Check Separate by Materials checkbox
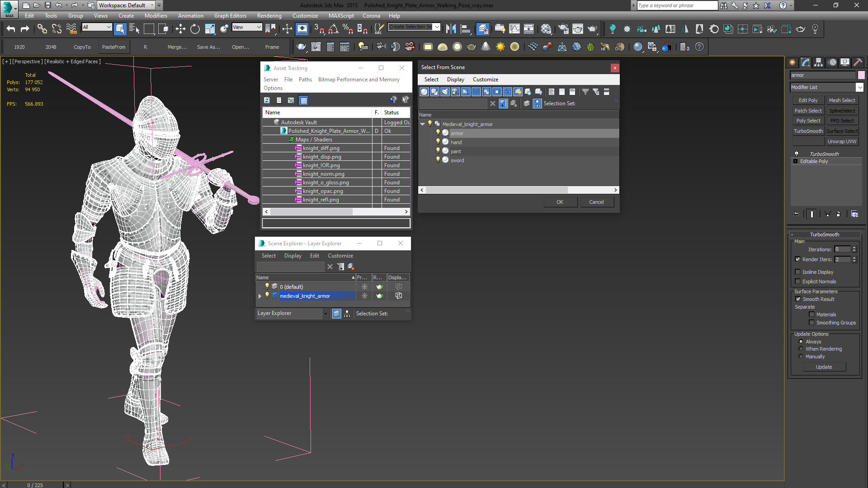Viewport: 868px width, 488px height. (812, 314)
